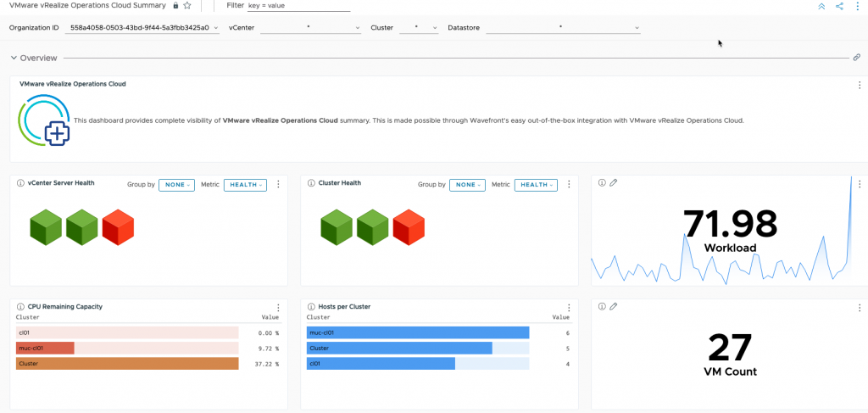Open vCenter Server Health Group by NONE dropdown
The image size is (868, 413).
click(x=176, y=185)
